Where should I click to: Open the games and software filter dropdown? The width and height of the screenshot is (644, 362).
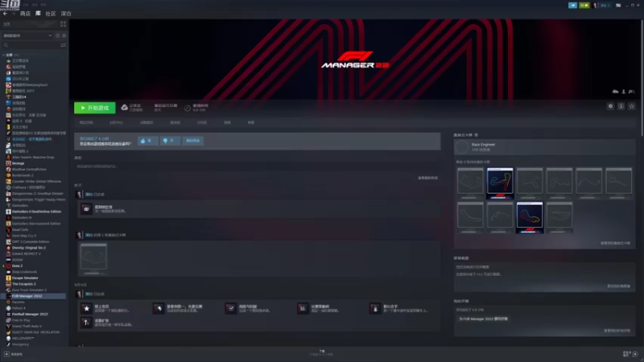point(27,35)
